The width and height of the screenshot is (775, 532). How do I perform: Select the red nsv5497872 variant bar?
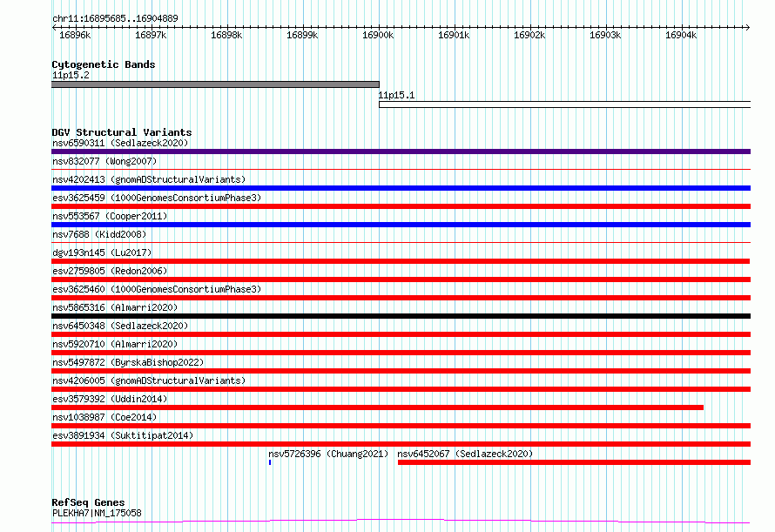point(401,371)
